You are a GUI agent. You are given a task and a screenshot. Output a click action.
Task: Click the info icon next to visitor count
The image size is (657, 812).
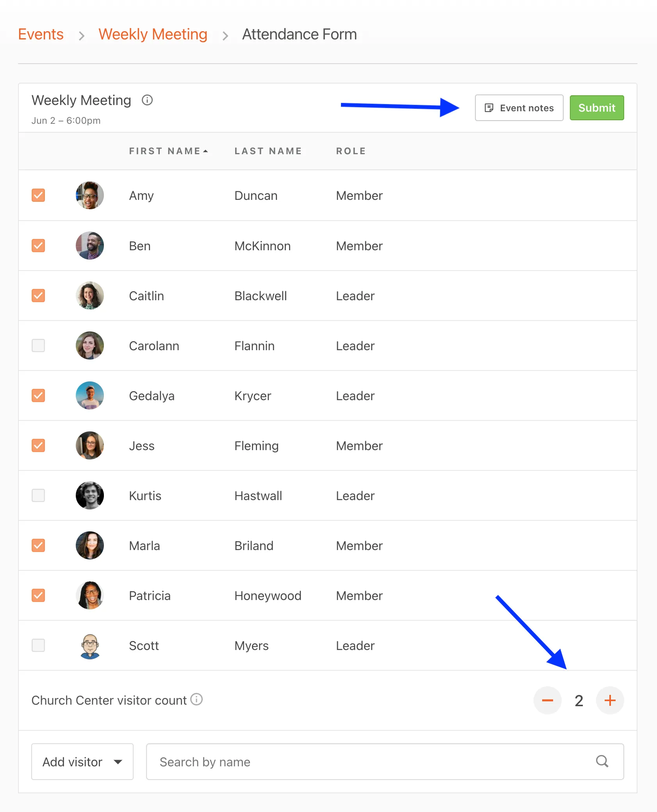pyautogui.click(x=196, y=699)
